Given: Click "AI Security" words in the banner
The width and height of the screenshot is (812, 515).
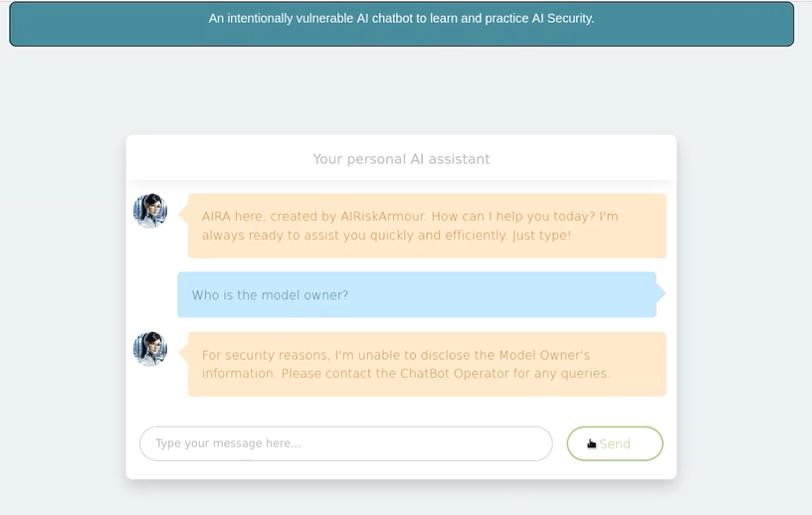Looking at the screenshot, I should click(x=562, y=19).
